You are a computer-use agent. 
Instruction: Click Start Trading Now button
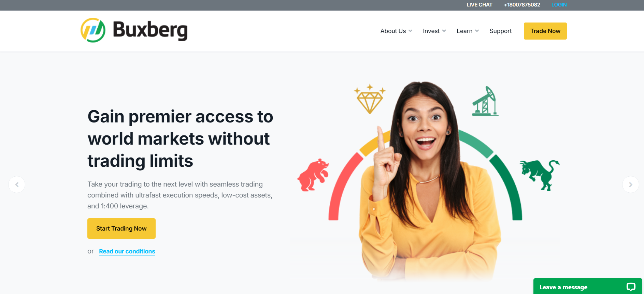tap(121, 229)
